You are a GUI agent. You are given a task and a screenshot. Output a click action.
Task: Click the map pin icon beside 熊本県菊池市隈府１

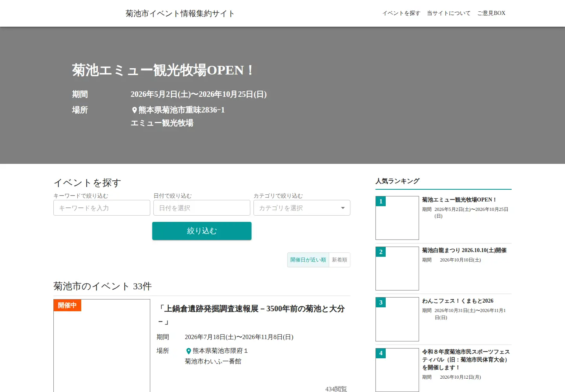[x=188, y=351]
